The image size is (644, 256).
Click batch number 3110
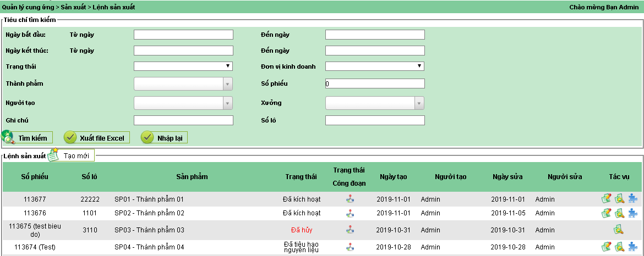[90, 230]
